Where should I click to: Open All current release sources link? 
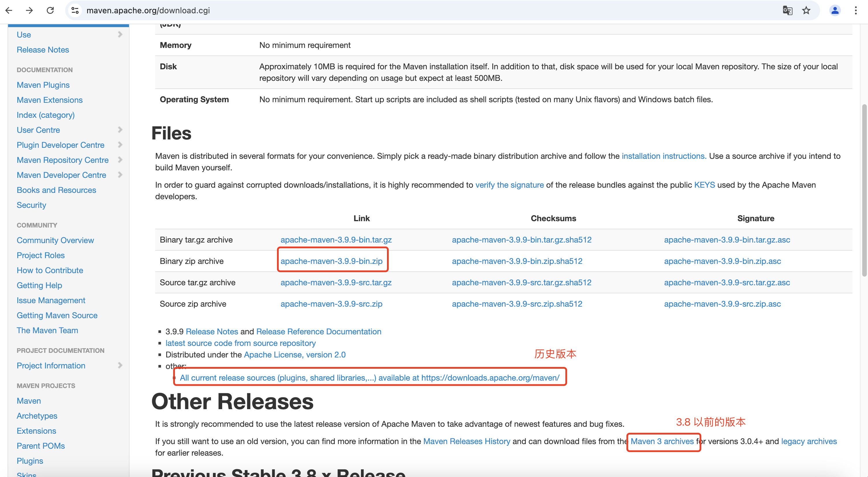370,378
